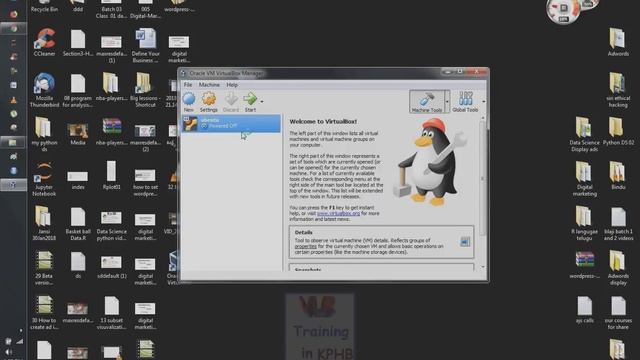This screenshot has width=640, height=360.
Task: Select the Global Tools button
Action: click(x=465, y=101)
